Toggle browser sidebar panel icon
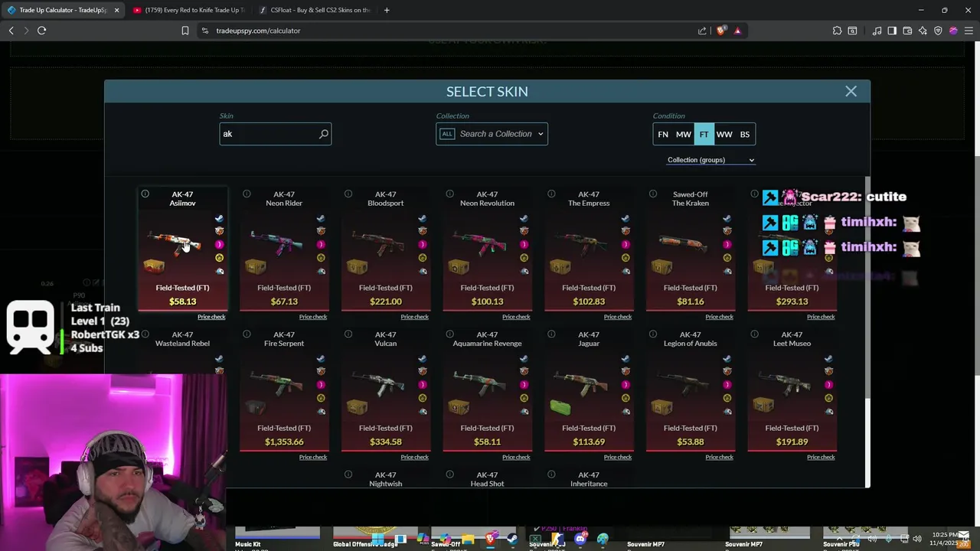The image size is (980, 551). (x=892, y=31)
